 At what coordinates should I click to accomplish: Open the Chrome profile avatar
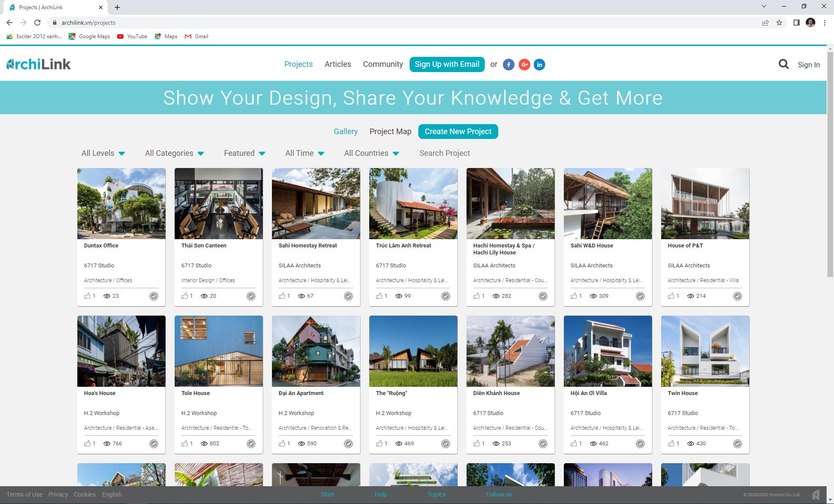pos(811,23)
